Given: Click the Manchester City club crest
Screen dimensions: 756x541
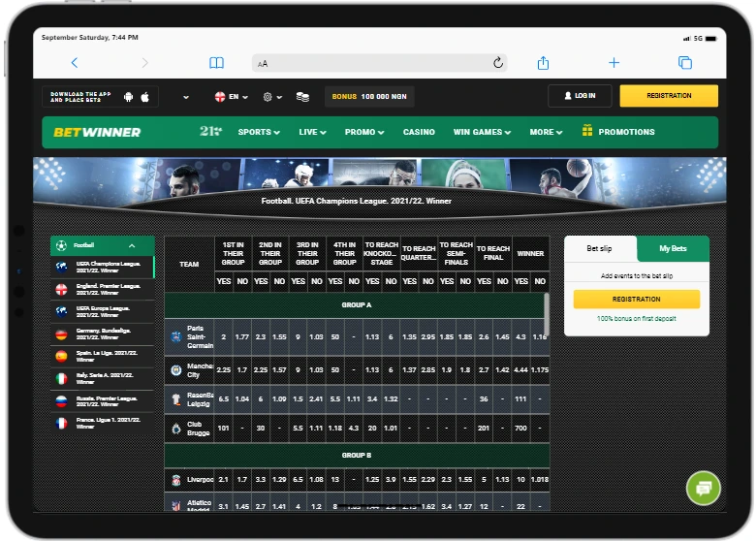Looking at the screenshot, I should coord(176,370).
